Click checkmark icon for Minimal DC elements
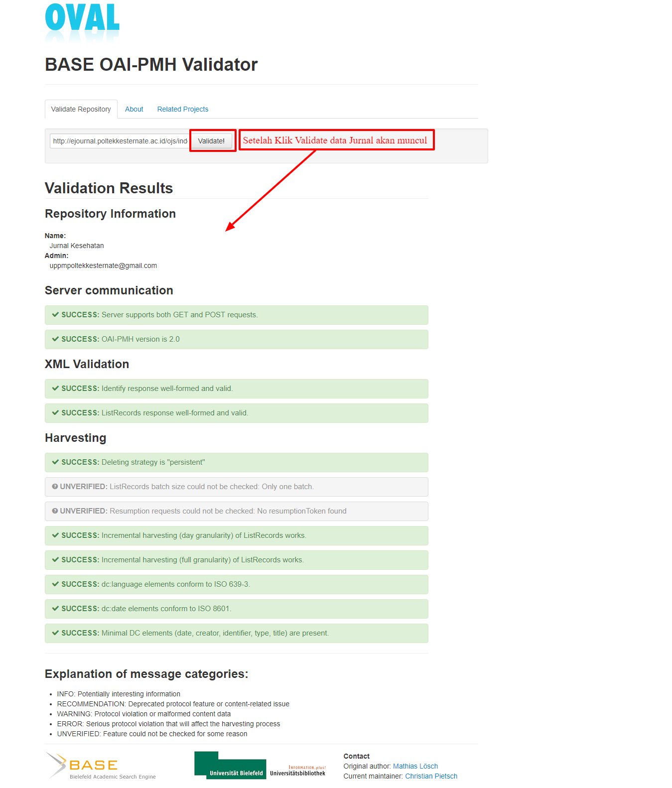This screenshot has width=672, height=788. [55, 633]
